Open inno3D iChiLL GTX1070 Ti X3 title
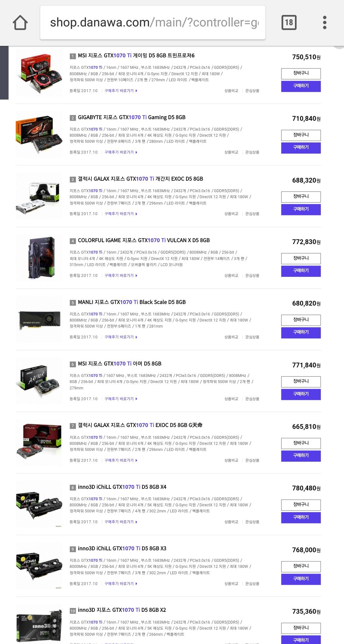The image size is (344, 644). tap(122, 548)
